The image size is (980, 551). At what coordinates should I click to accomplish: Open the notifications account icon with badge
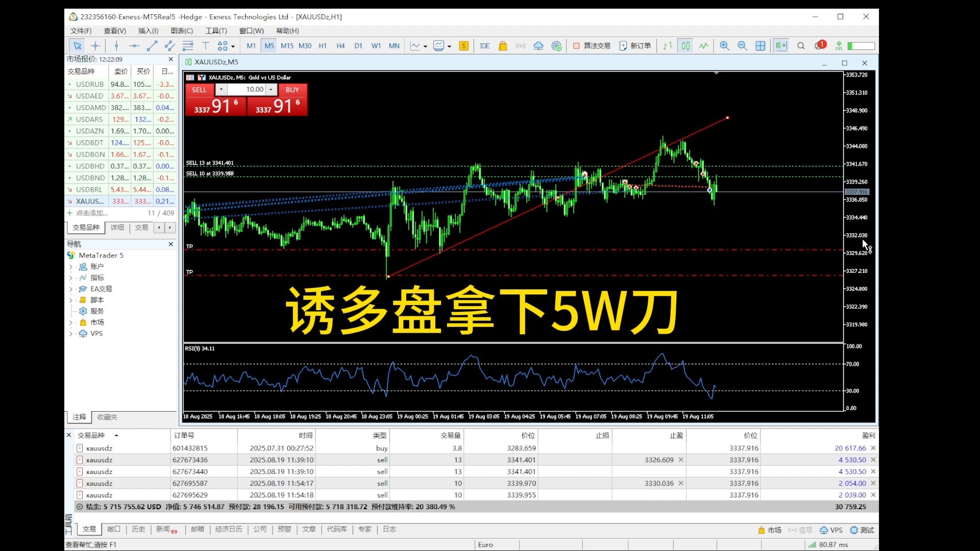[820, 45]
